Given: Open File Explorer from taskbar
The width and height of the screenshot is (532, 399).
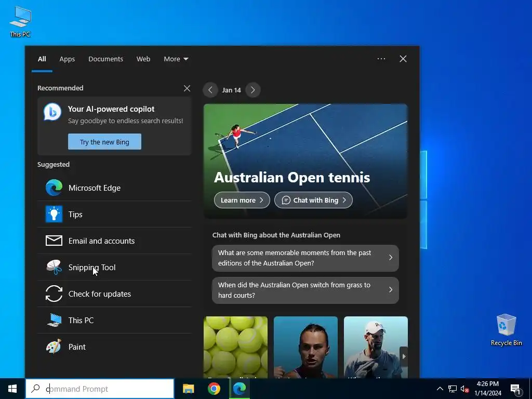Looking at the screenshot, I should coord(188,389).
